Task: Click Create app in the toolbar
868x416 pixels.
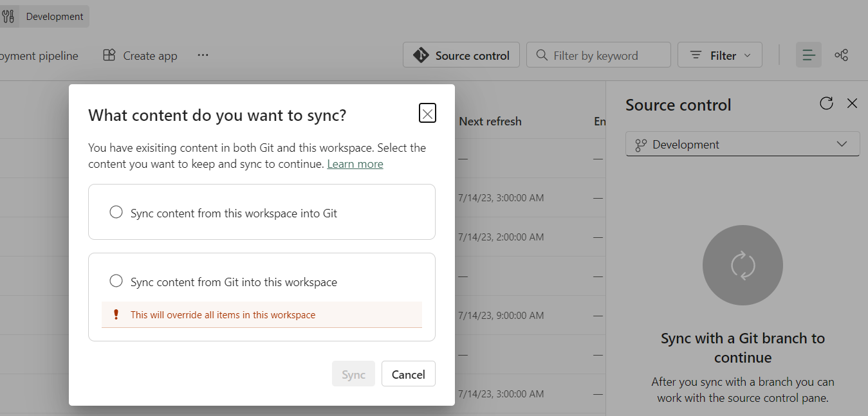Action: point(140,56)
